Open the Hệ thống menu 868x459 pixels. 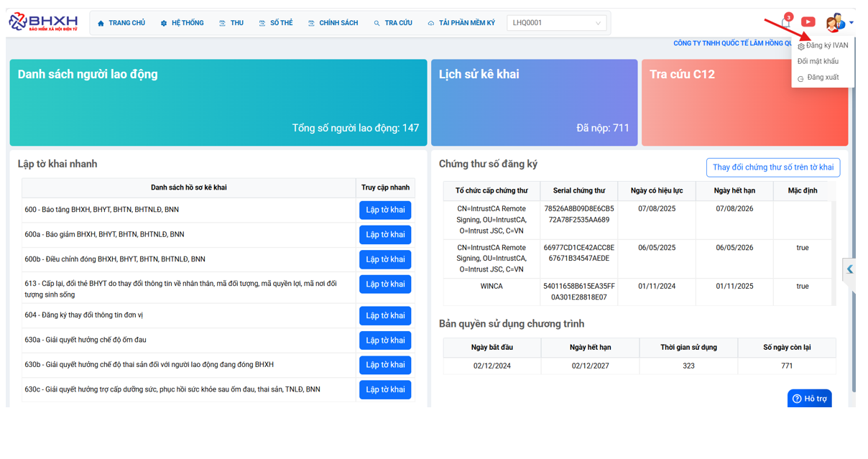[182, 23]
